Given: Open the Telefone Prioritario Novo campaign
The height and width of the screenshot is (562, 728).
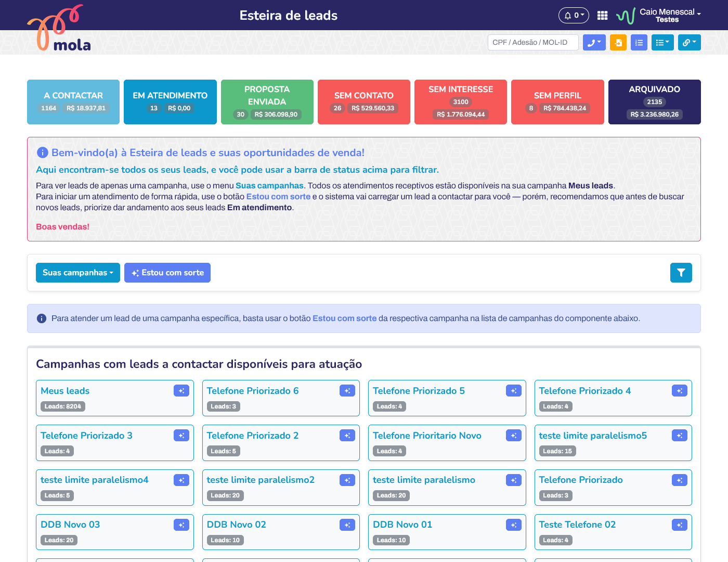Looking at the screenshot, I should [x=427, y=436].
